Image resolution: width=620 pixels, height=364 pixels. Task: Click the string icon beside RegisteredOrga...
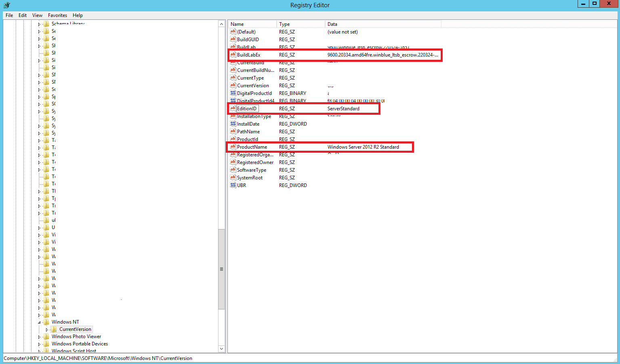(233, 154)
